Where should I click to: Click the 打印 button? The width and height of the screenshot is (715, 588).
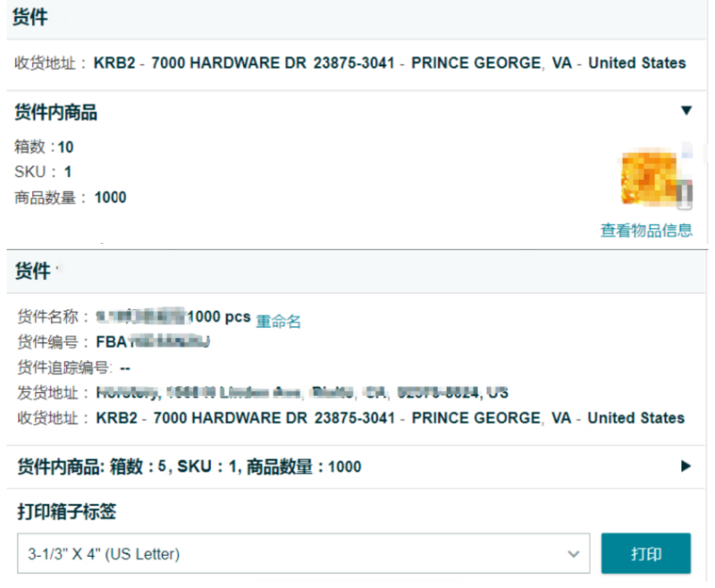(645, 554)
